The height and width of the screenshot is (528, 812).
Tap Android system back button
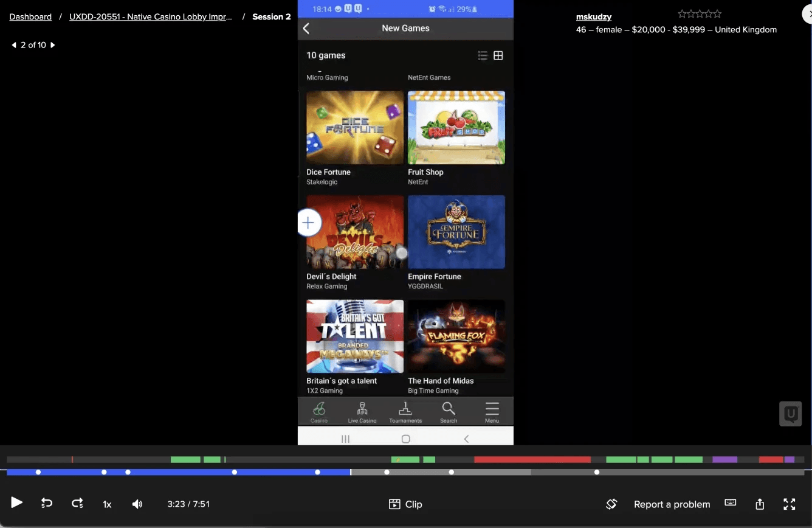coord(466,439)
